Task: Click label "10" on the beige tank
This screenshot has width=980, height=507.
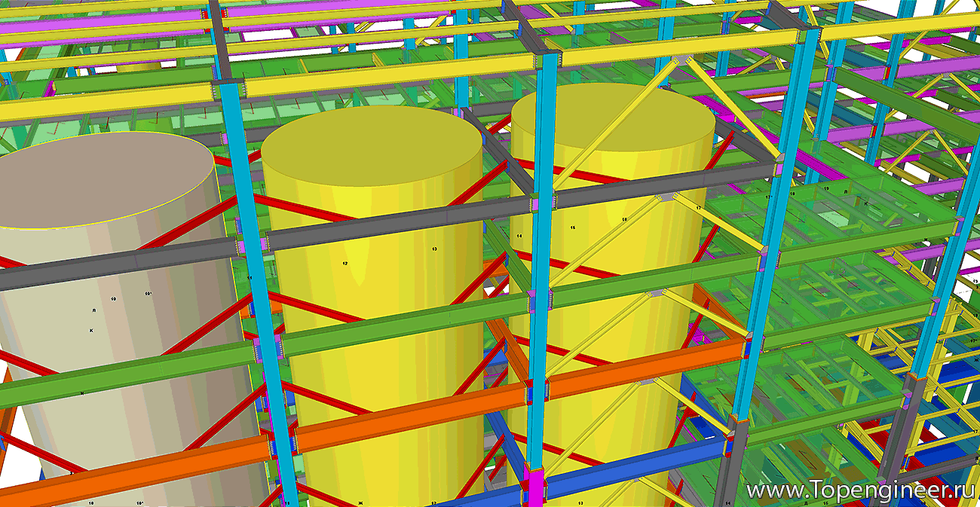Action: click(x=113, y=299)
